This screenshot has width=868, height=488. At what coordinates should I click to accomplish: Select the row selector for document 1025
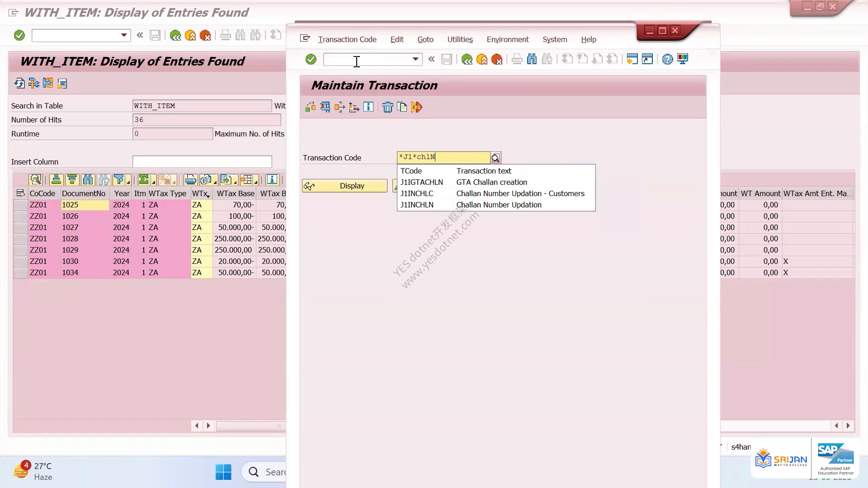pos(20,205)
